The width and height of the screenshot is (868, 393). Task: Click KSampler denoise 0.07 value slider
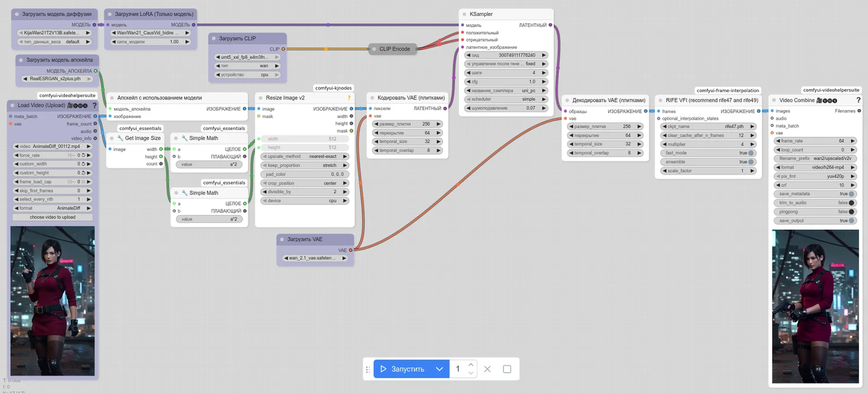pyautogui.click(x=506, y=108)
